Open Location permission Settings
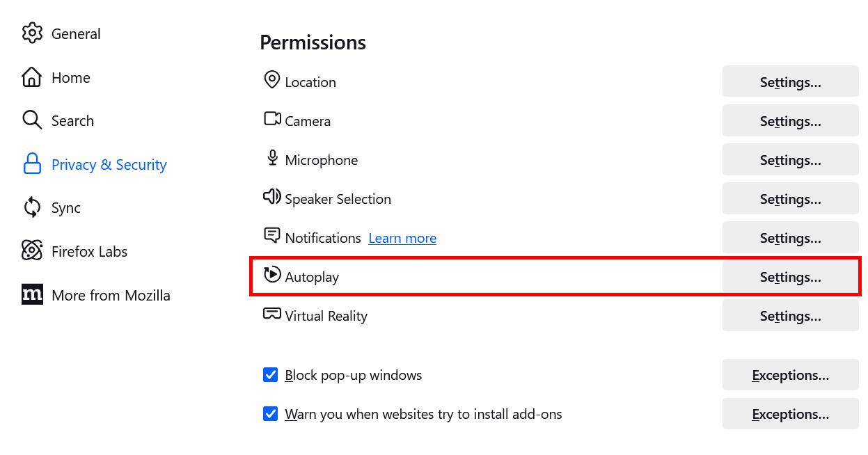The image size is (868, 455). [x=790, y=82]
